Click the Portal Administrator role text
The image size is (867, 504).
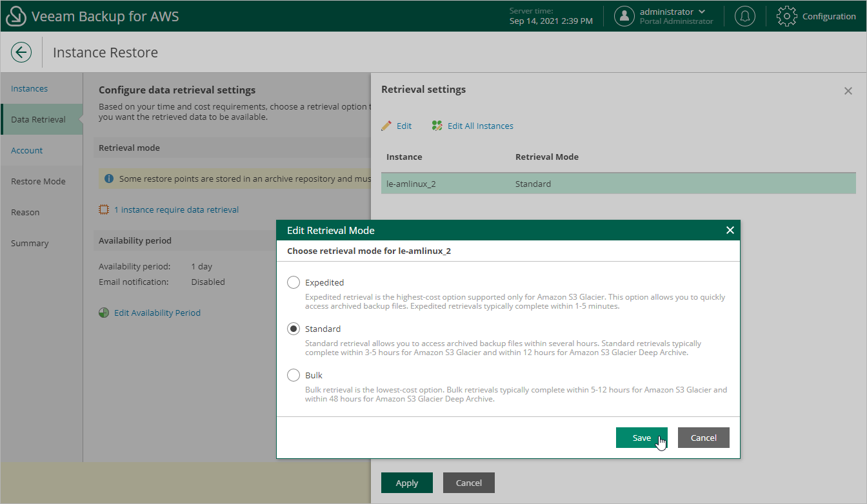pos(677,21)
